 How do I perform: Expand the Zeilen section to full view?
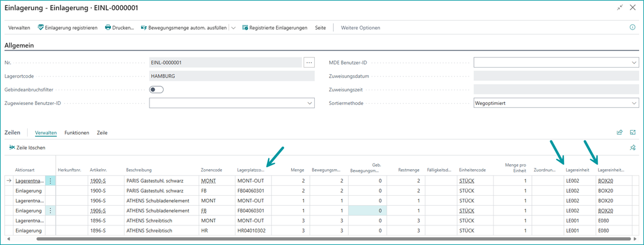pyautogui.click(x=633, y=133)
